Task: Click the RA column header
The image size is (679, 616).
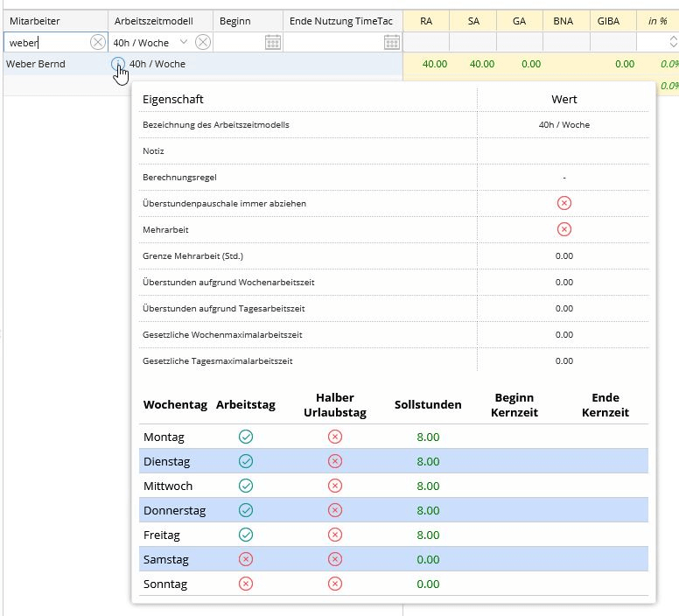Action: (426, 20)
